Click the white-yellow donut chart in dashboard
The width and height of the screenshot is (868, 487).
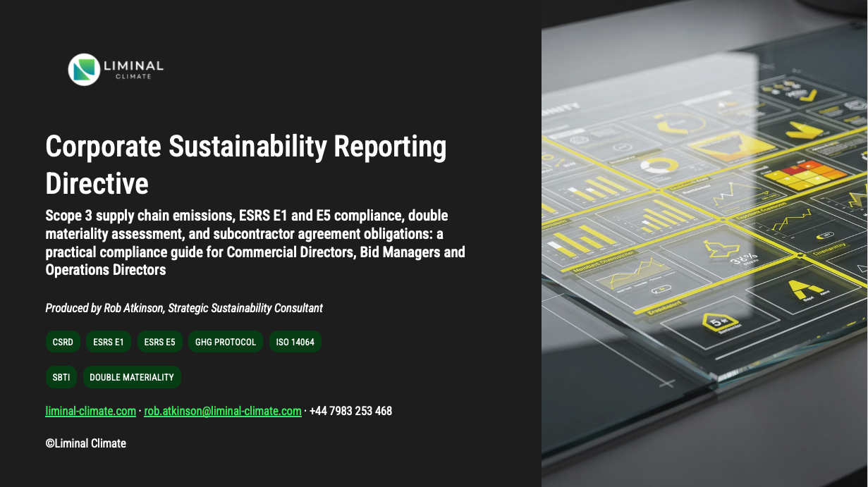(659, 166)
